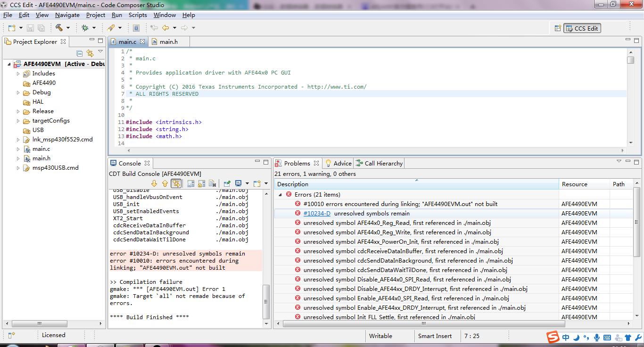Image resolution: width=644 pixels, height=347 pixels.
Task: Toggle Scroll Lock in the Console toolbar
Action: (x=201, y=183)
